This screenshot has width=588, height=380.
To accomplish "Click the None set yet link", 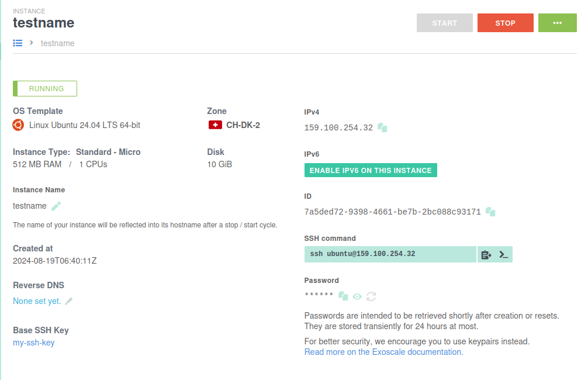I will 37,301.
